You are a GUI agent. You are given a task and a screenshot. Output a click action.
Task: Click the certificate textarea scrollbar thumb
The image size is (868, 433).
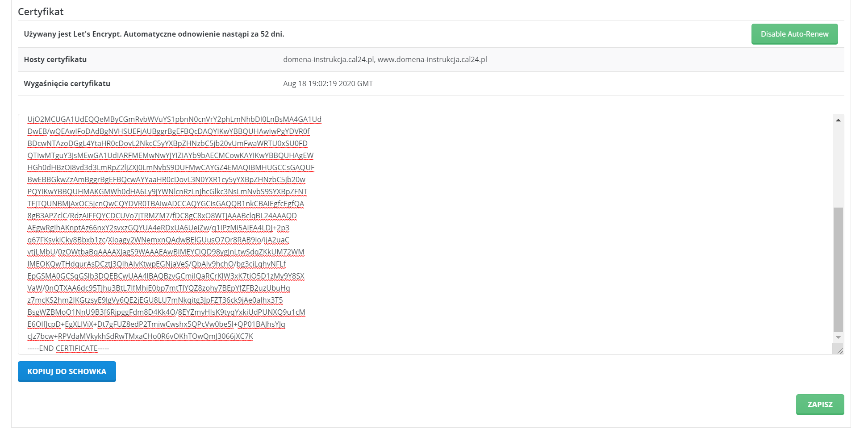838,270
